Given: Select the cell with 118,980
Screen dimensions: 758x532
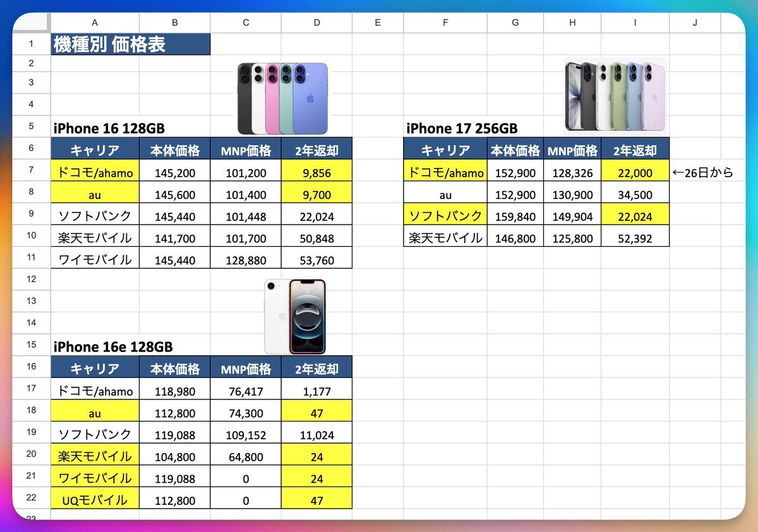Looking at the screenshot, I should point(175,389).
